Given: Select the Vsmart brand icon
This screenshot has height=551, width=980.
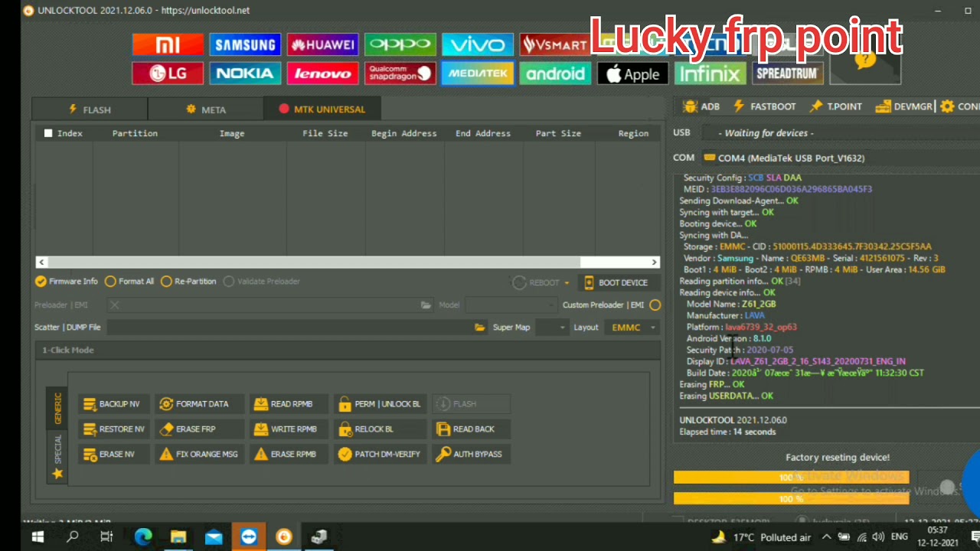Looking at the screenshot, I should pos(554,44).
